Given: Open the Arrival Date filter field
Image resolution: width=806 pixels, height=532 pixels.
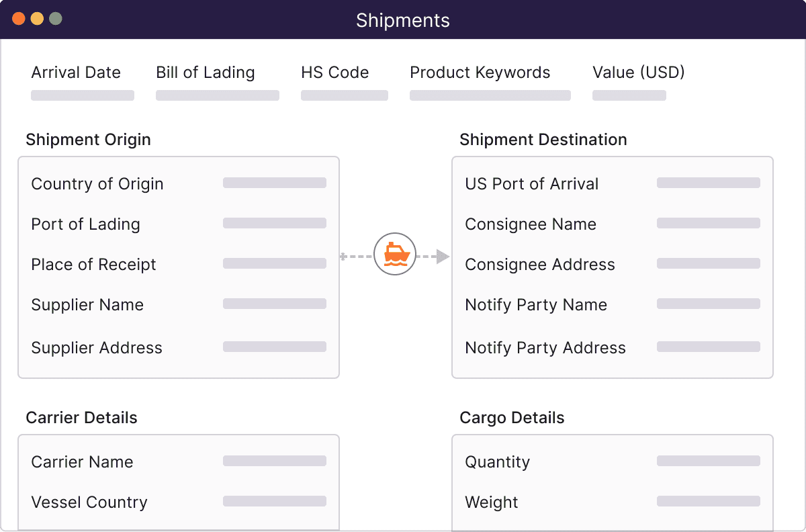Looking at the screenshot, I should [x=82, y=95].
